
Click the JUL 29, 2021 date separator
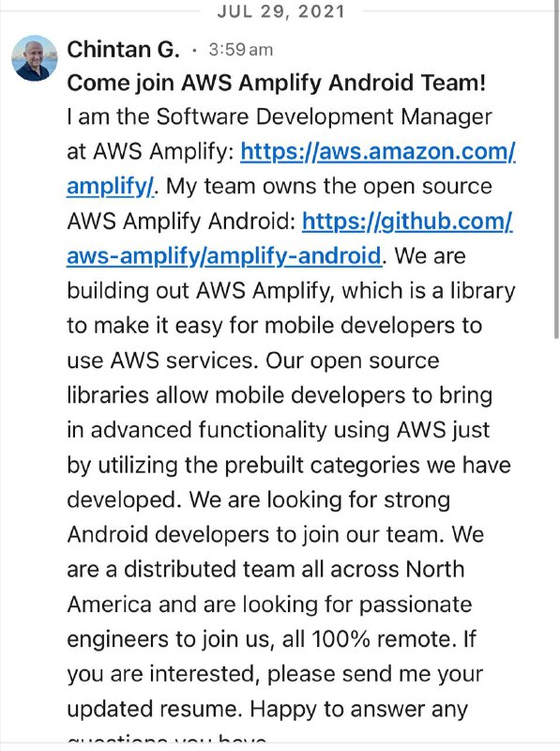coord(280,11)
